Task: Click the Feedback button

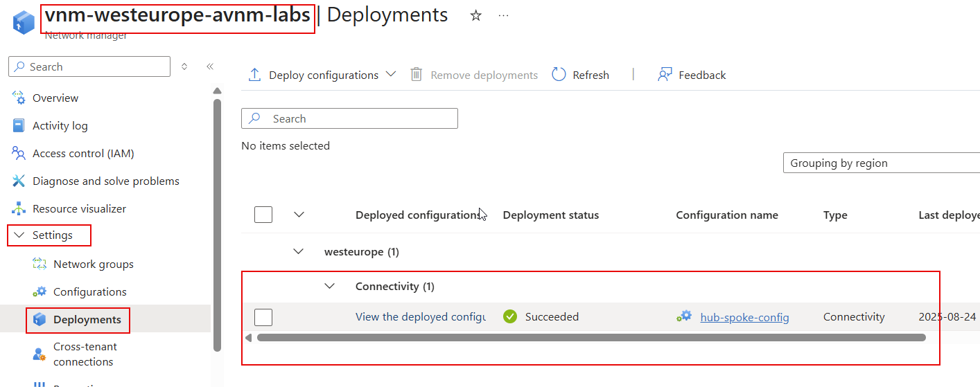Action: pos(692,75)
